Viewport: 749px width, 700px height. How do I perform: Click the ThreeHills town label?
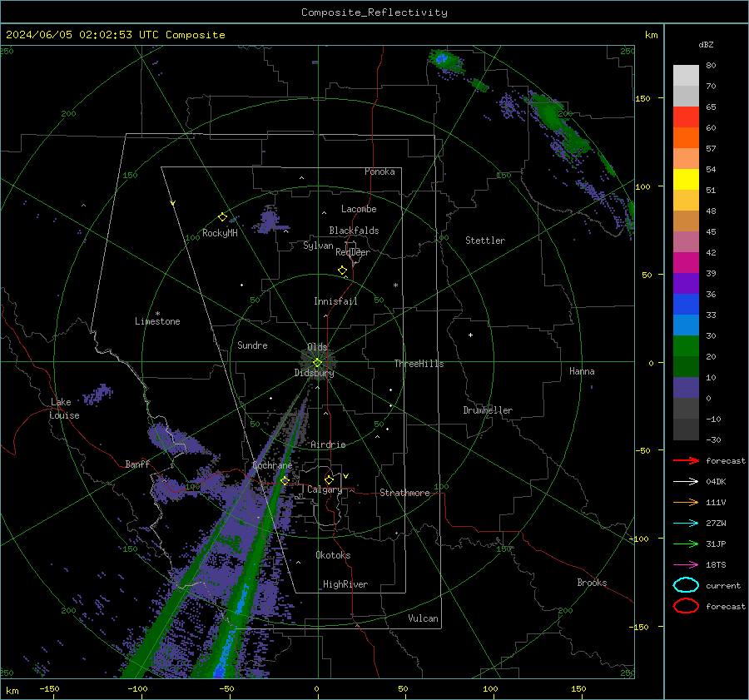(x=419, y=364)
